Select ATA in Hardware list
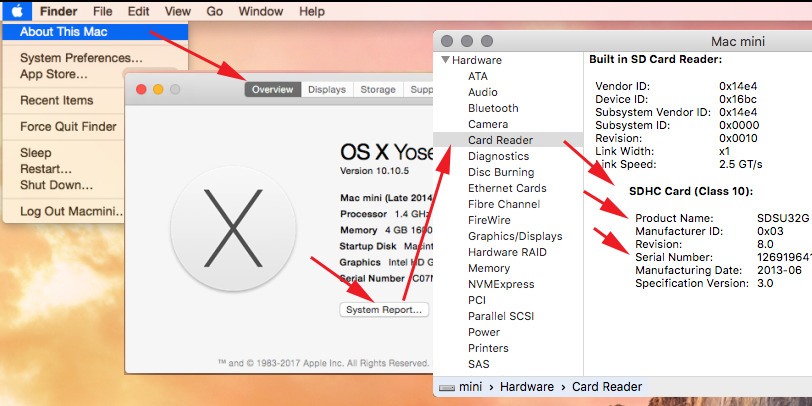The image size is (812, 406). pyautogui.click(x=477, y=76)
